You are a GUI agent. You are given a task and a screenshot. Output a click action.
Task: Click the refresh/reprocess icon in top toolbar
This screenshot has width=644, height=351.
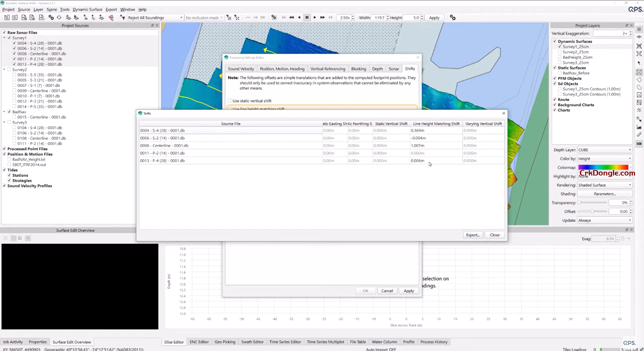click(x=59, y=17)
